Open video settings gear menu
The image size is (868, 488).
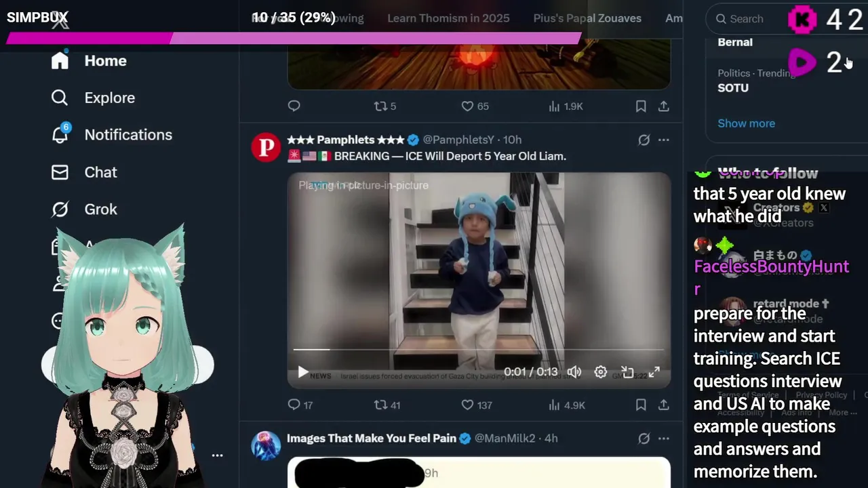601,372
